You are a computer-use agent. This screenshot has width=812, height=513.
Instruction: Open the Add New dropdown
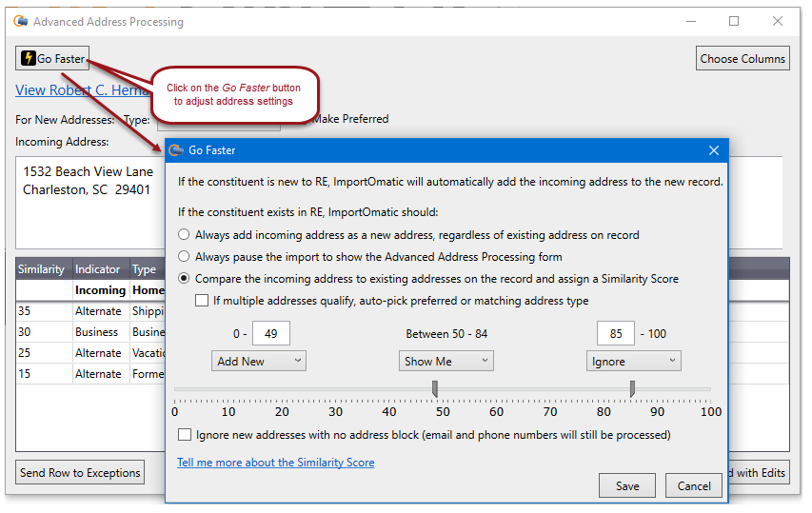[x=258, y=361]
